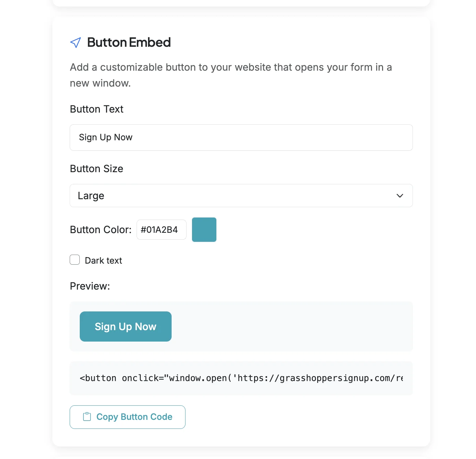This screenshot has height=459, width=476.
Task: Click the Button Embed heading
Action: click(129, 42)
